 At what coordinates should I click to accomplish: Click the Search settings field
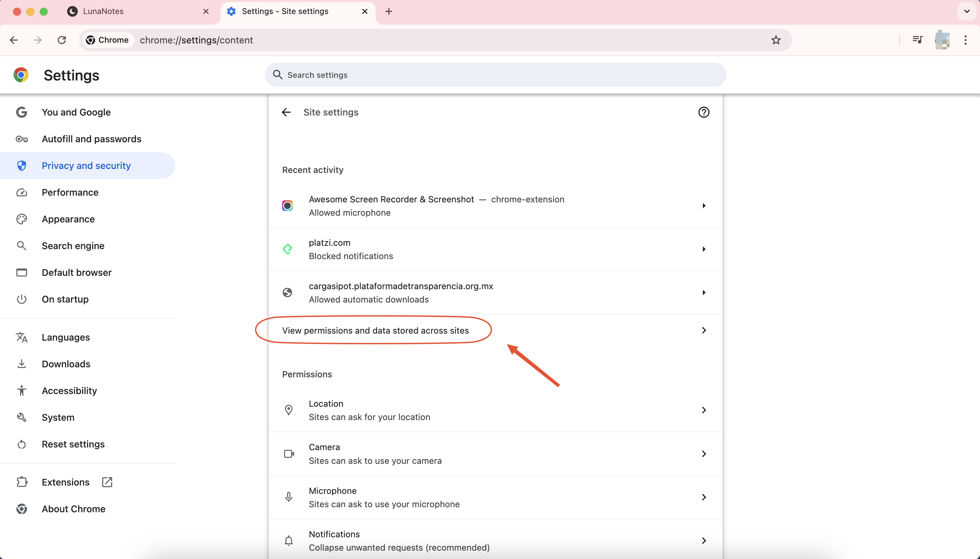coord(495,75)
